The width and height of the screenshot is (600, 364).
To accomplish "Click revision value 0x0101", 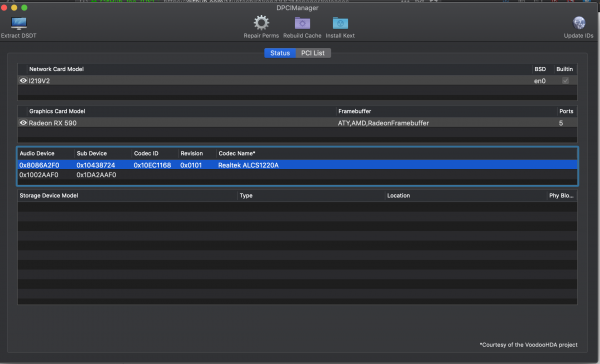I will coord(191,165).
